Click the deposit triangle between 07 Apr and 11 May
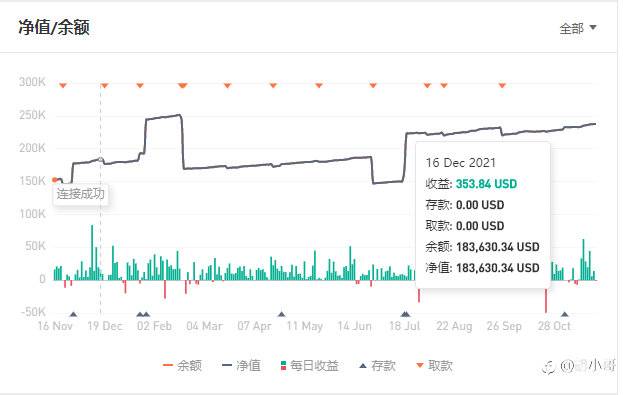 pyautogui.click(x=281, y=314)
